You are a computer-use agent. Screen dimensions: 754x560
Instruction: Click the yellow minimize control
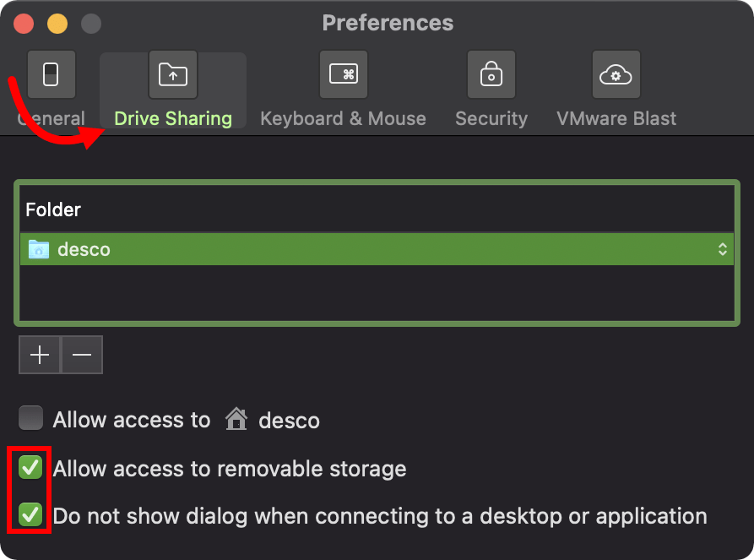[x=56, y=24]
